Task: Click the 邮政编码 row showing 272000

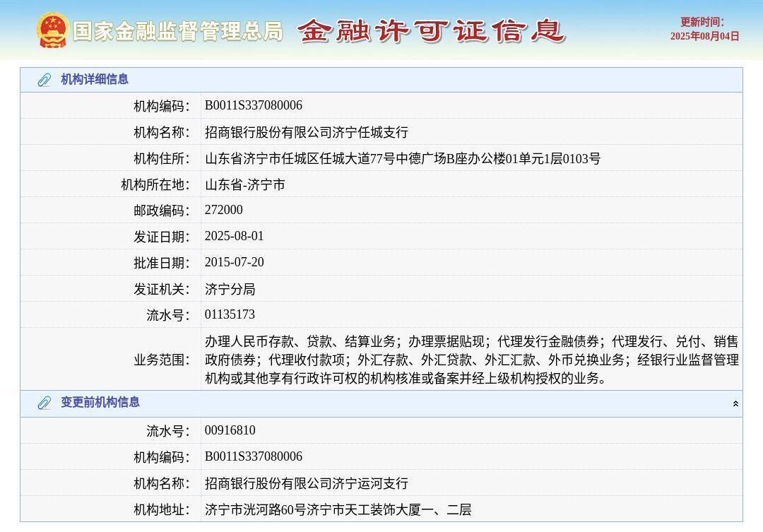Action: pos(223,210)
